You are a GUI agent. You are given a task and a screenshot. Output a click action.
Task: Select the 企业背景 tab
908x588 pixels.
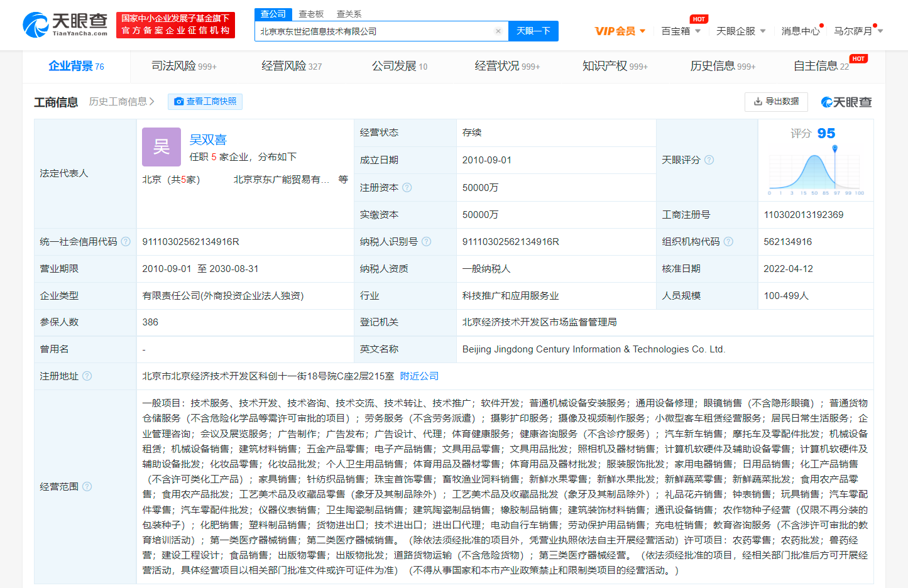tap(76, 66)
